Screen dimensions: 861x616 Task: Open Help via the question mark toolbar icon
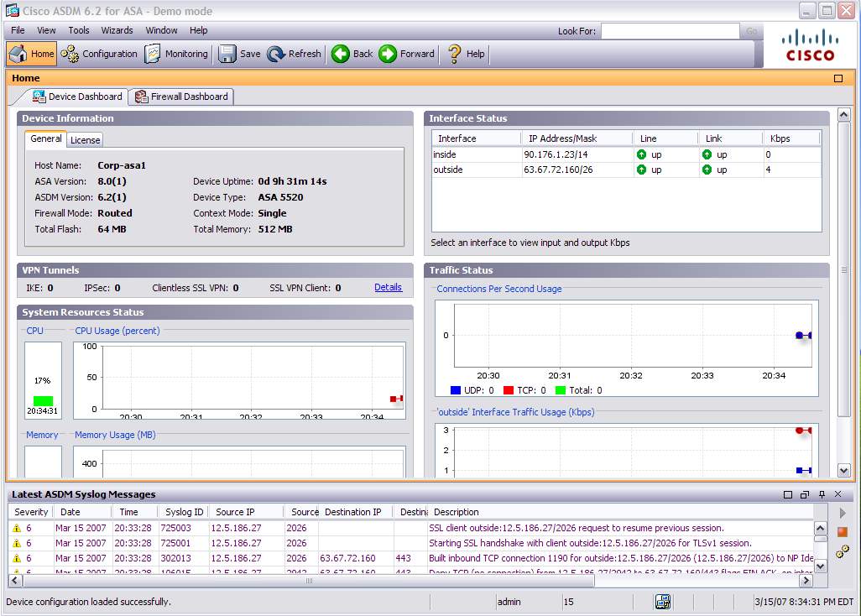(467, 54)
